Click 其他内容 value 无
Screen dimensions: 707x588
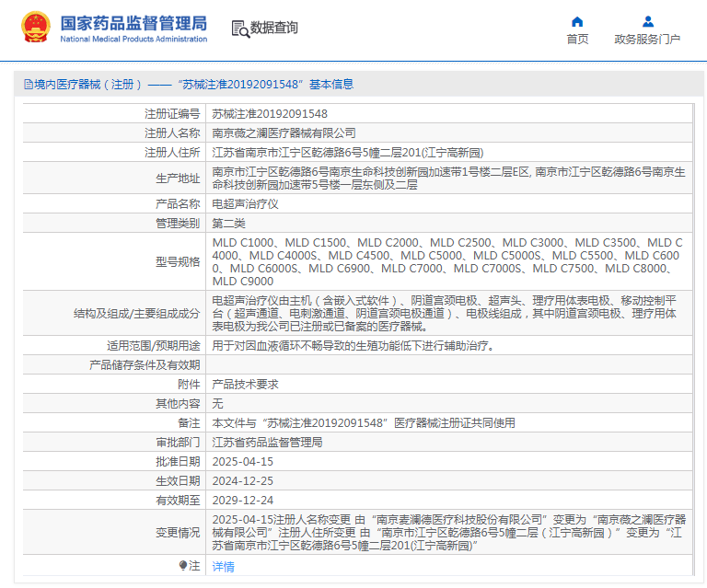coord(217,404)
